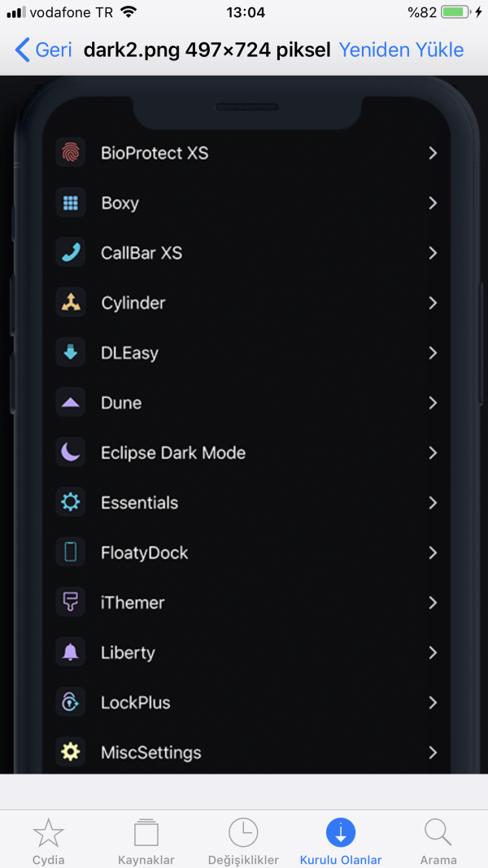
Task: Expand the Dune row chevron
Action: click(x=433, y=403)
